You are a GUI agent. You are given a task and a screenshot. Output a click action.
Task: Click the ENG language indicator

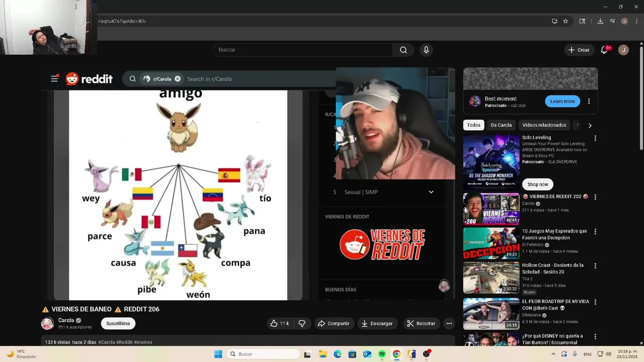tap(588, 354)
